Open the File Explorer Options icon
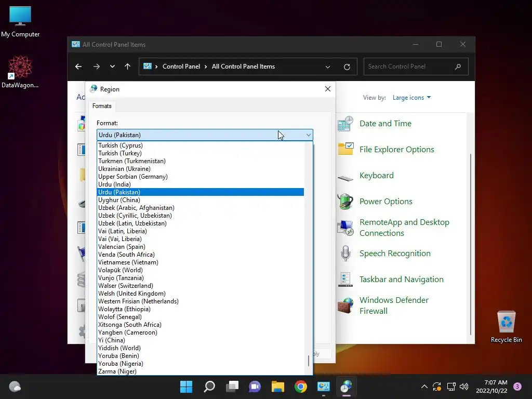 [345, 149]
